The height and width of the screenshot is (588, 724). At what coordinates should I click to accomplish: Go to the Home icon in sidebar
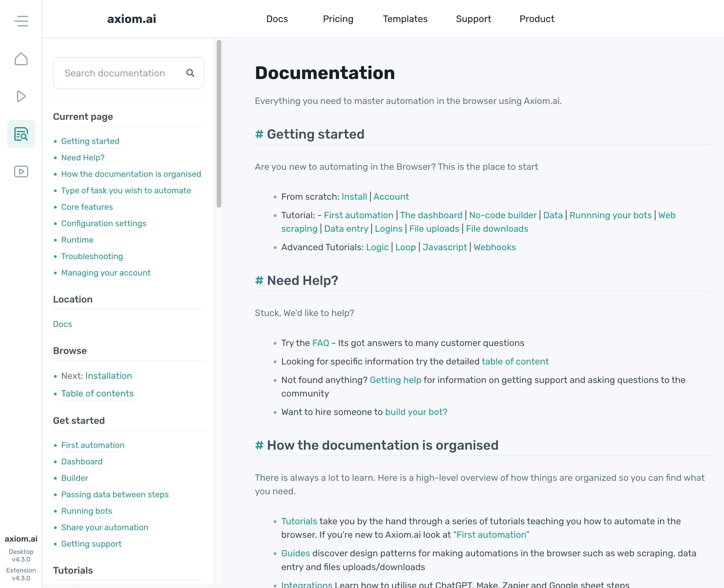(21, 59)
